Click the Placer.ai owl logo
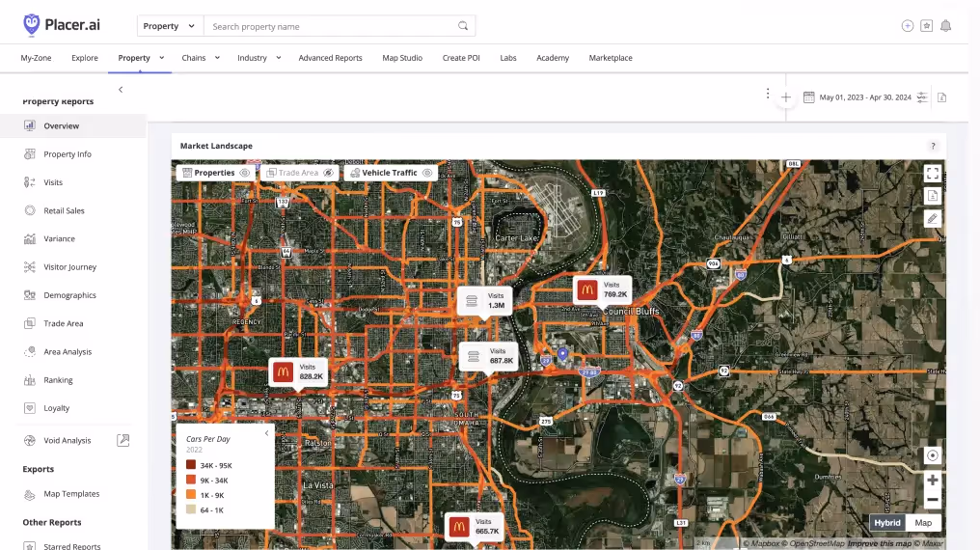The height and width of the screenshot is (550, 980). pos(31,25)
